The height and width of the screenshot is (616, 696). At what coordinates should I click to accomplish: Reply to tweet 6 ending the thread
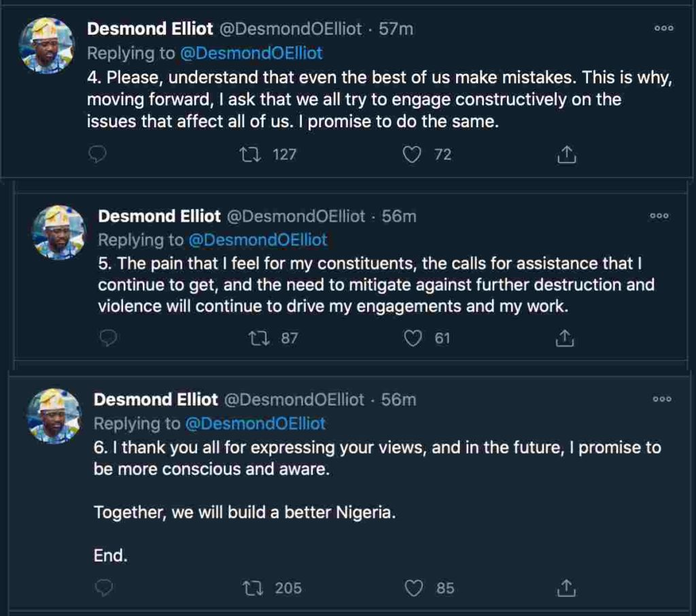(104, 588)
